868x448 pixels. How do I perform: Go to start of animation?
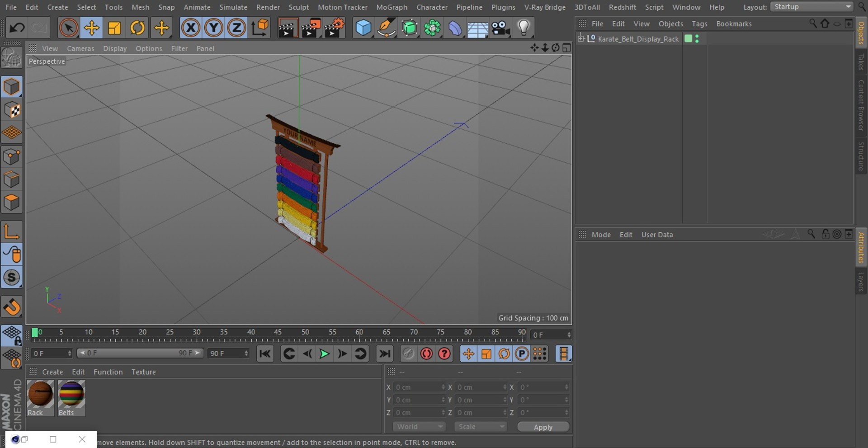pos(265,354)
